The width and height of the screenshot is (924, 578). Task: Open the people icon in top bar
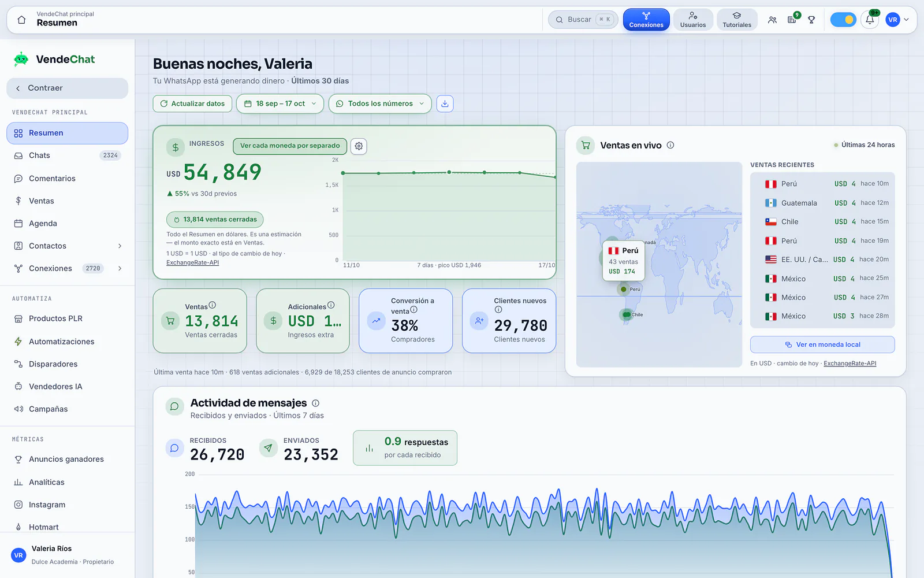point(772,20)
